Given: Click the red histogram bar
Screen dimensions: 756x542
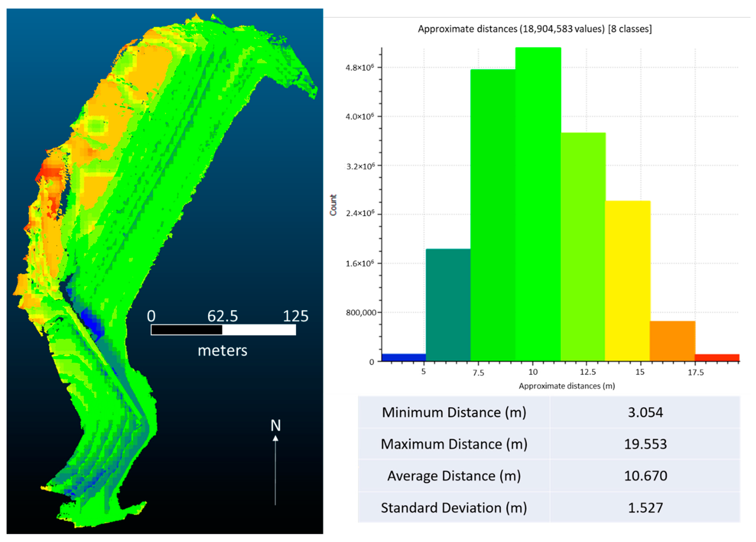Looking at the screenshot, I should pyautogui.click(x=717, y=358).
